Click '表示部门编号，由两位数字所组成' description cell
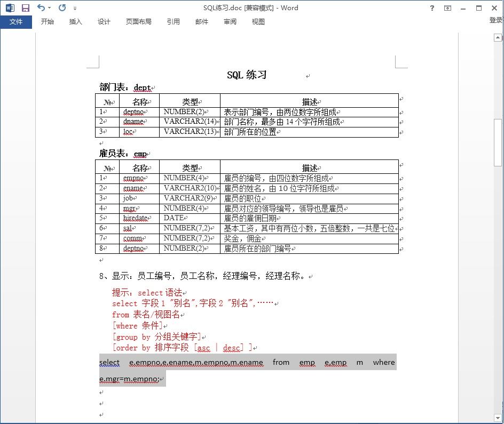 [x=309, y=112]
